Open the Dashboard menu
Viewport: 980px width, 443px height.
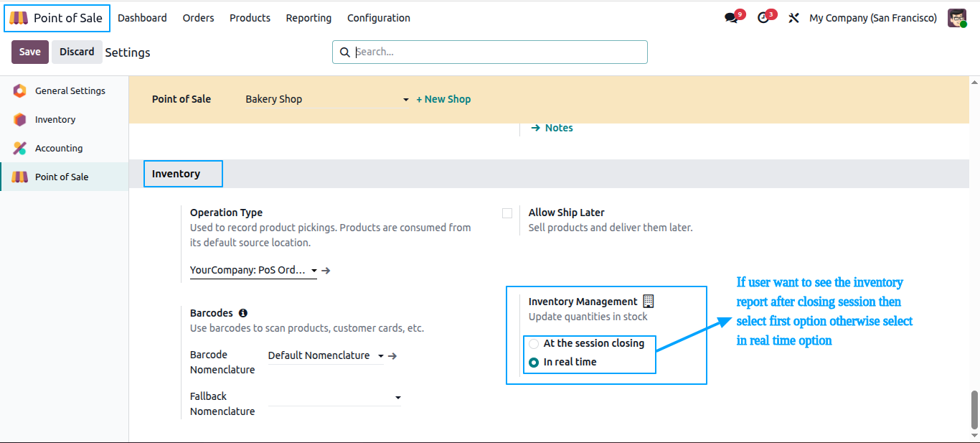tap(142, 18)
